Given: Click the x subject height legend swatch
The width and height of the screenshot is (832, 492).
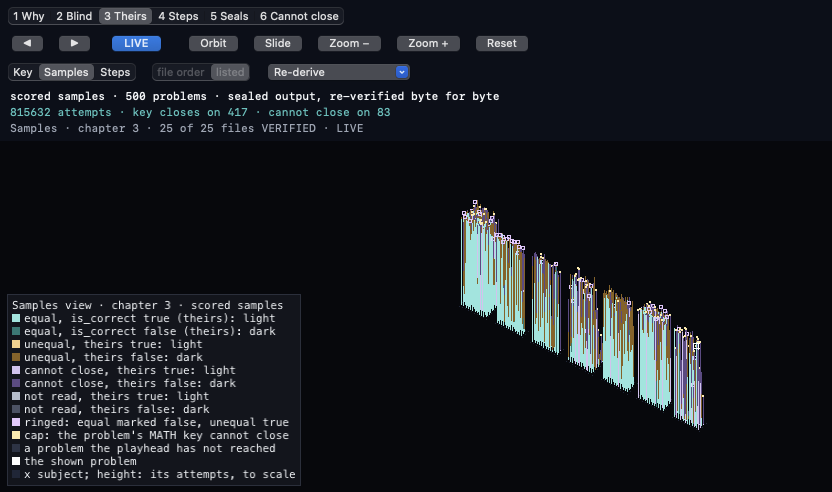Looking at the screenshot, I should (16, 474).
